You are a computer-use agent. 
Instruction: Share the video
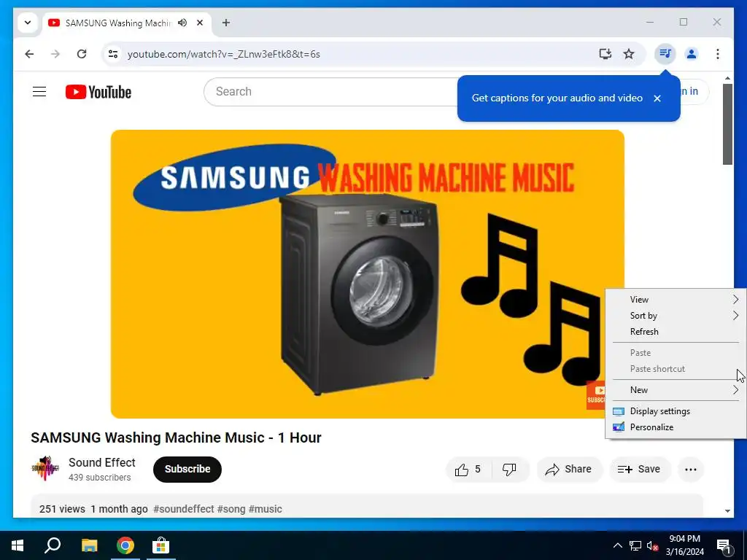click(569, 470)
